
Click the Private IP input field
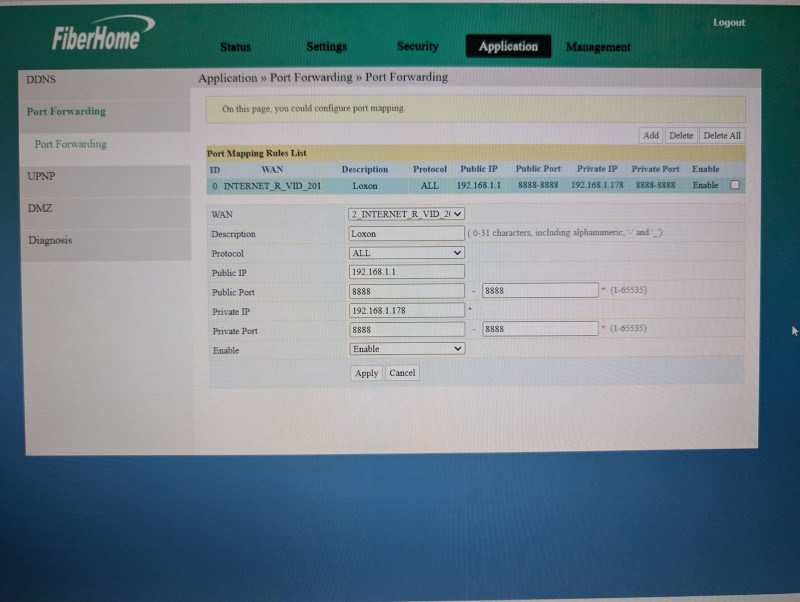pyautogui.click(x=406, y=310)
